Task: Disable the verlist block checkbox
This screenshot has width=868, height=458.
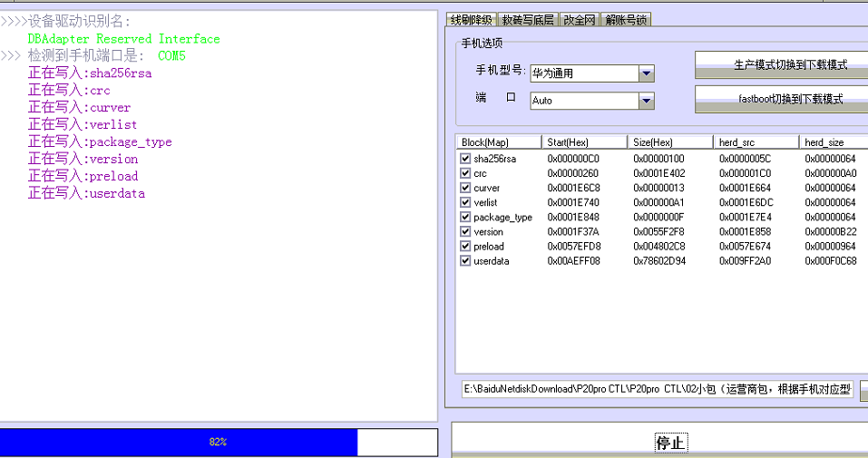Action: tap(465, 202)
